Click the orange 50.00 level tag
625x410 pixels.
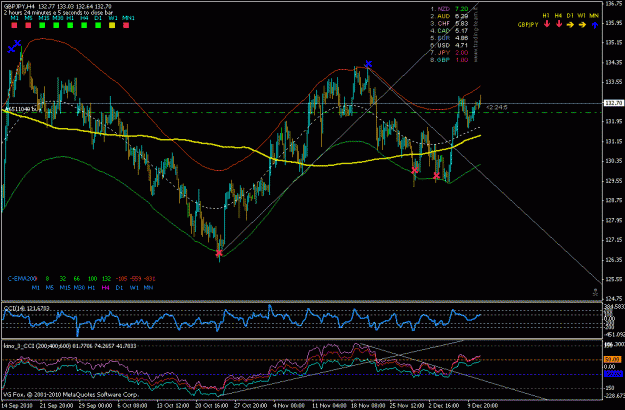(613, 359)
